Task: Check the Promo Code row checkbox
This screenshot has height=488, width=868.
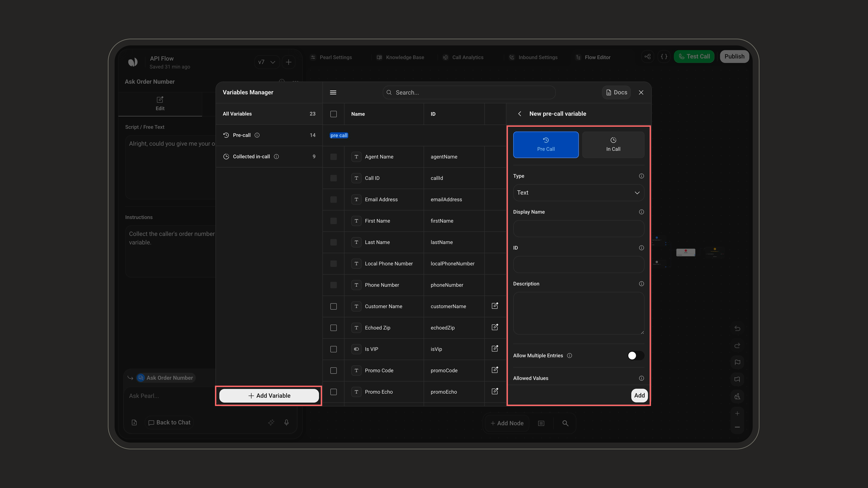Action: tap(333, 370)
